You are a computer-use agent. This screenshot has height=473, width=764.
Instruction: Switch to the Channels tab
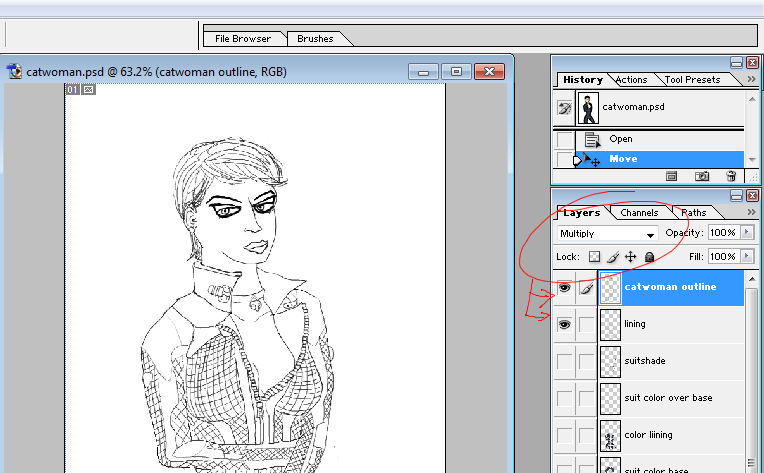639,213
